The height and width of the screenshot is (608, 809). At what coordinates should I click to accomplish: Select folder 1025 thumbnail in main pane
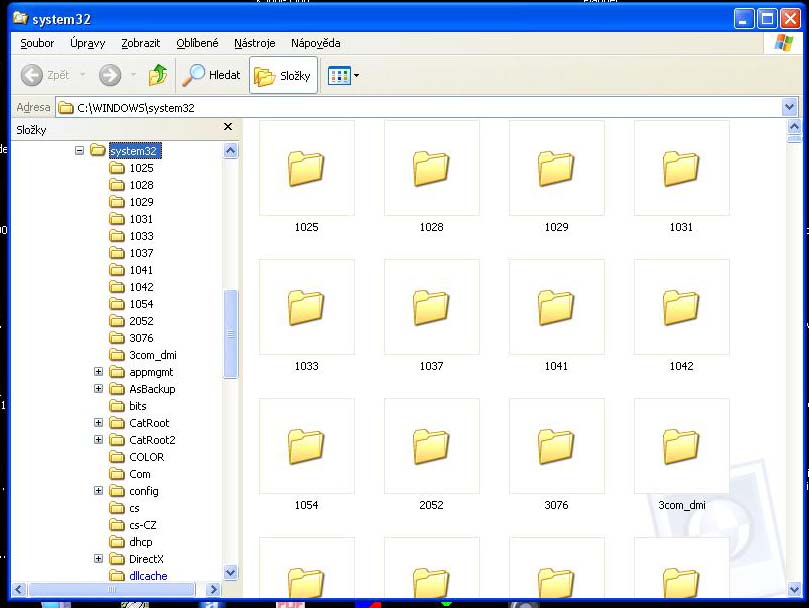[306, 170]
